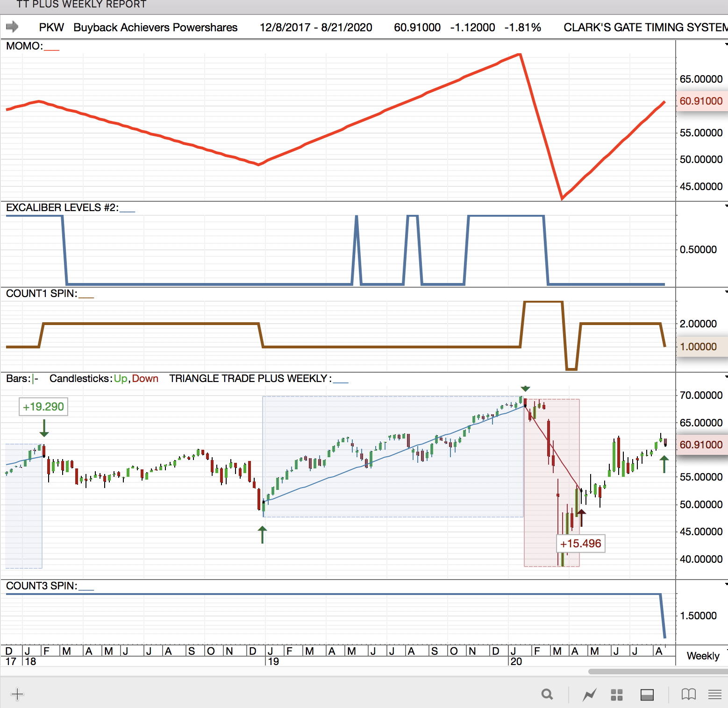This screenshot has height=708, width=728.
Task: Click the COUNT3 SPIN line swatch
Action: [x=86, y=588]
